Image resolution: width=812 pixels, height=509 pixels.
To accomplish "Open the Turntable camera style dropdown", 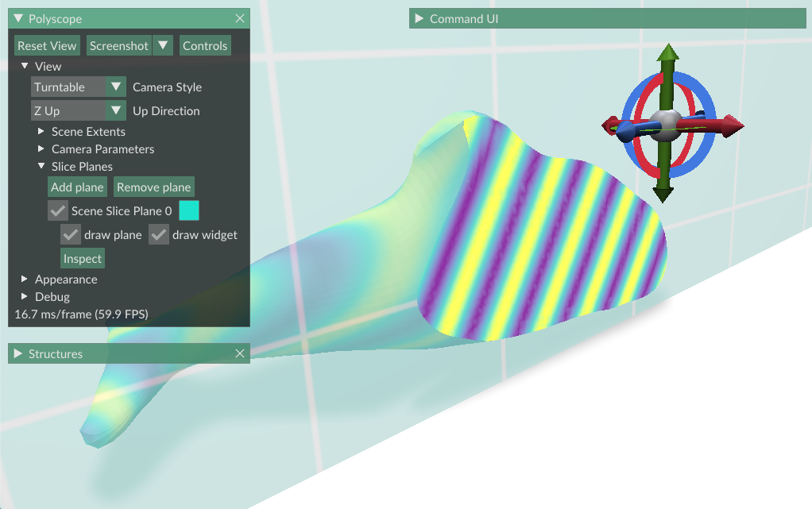I will coord(78,87).
